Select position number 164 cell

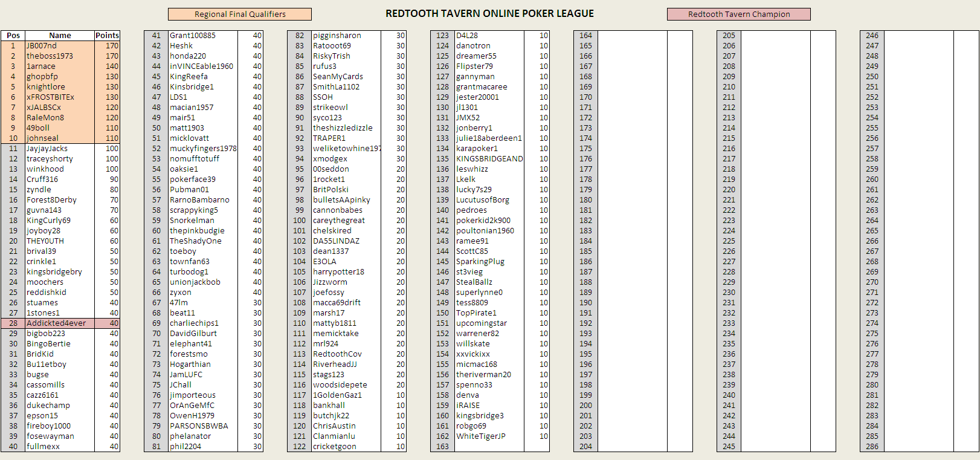click(x=585, y=36)
